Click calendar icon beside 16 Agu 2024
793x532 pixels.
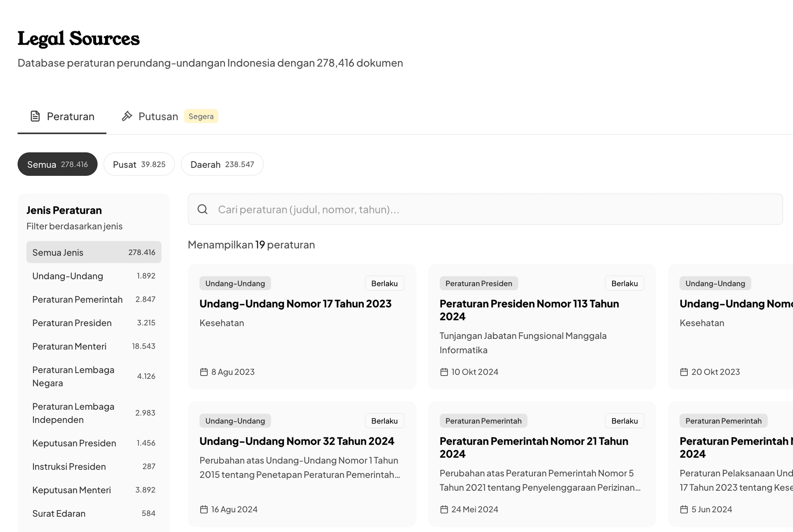[x=204, y=509]
